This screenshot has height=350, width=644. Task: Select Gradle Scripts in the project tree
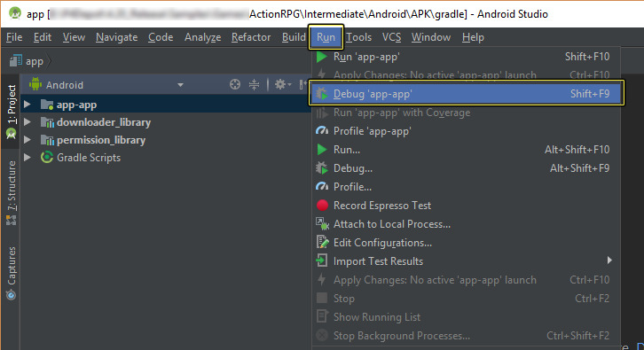pos(89,158)
